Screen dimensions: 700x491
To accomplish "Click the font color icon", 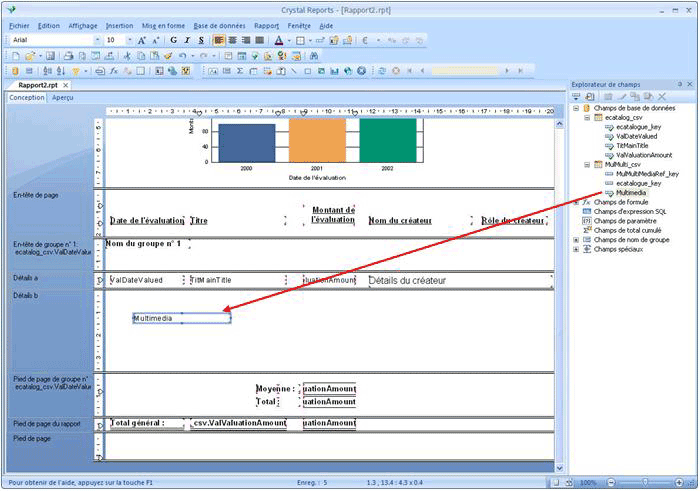I will tap(277, 40).
